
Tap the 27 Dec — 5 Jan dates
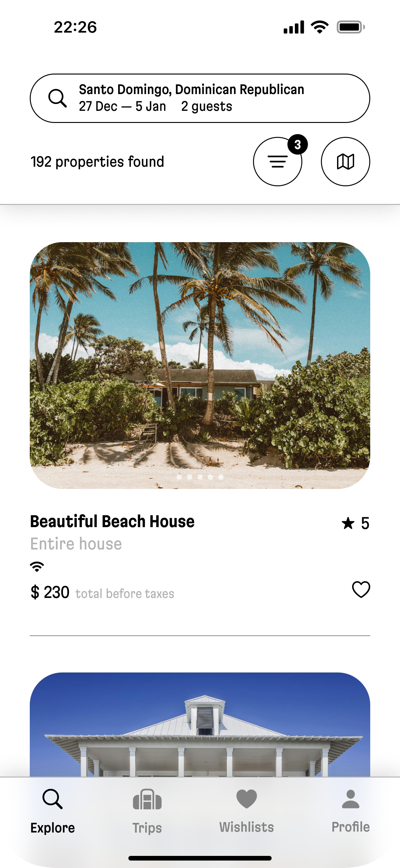[x=122, y=106]
